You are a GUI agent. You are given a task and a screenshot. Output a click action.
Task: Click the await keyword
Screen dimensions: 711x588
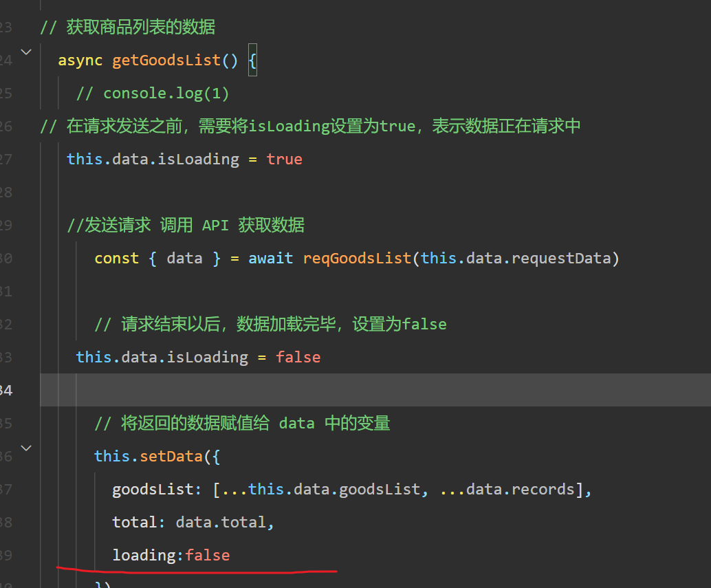click(271, 259)
